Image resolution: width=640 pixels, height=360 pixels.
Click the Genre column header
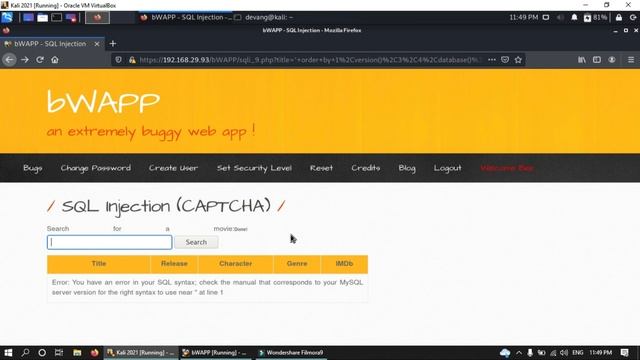[297, 264]
